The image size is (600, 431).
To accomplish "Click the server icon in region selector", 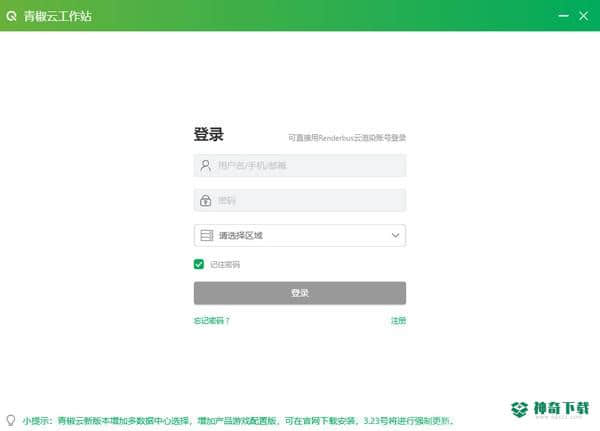I will pyautogui.click(x=207, y=235).
